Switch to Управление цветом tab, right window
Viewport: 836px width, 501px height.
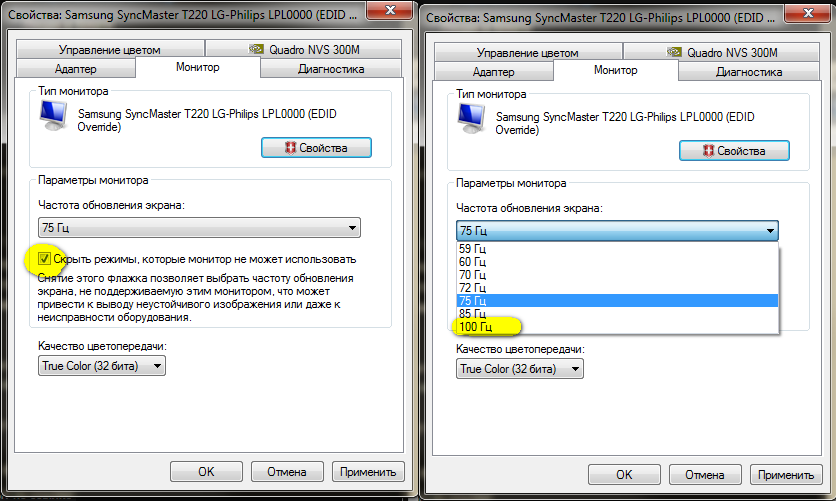(x=528, y=52)
